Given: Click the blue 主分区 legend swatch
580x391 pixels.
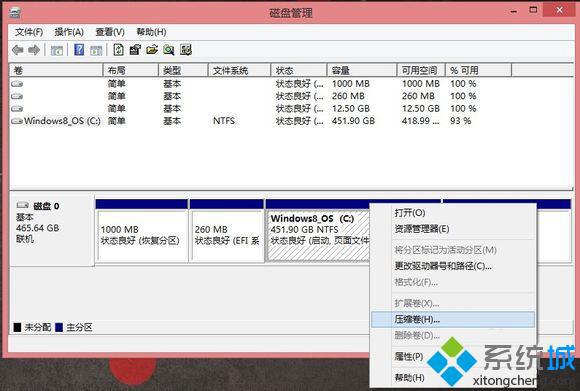Looking at the screenshot, I should (x=59, y=327).
